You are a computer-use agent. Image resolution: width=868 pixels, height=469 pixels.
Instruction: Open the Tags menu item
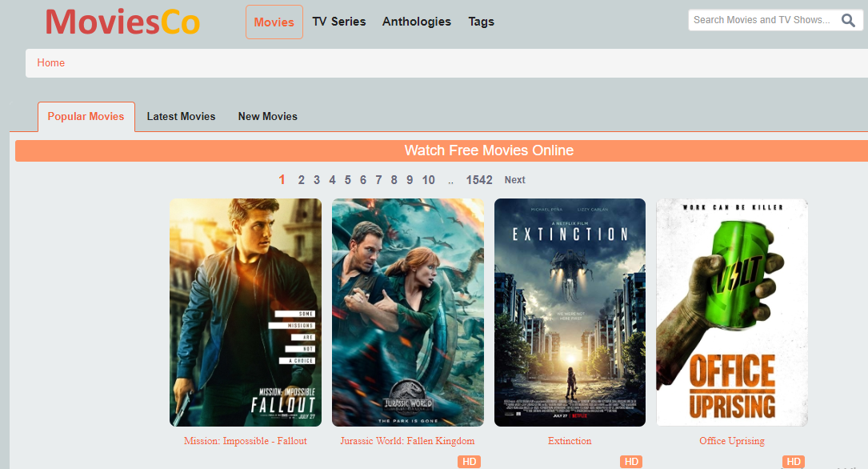tap(481, 22)
